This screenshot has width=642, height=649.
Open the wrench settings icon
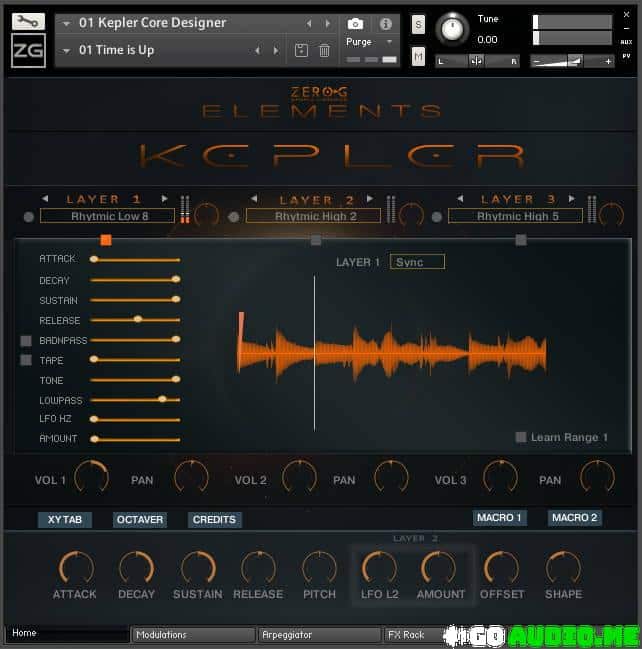28,21
